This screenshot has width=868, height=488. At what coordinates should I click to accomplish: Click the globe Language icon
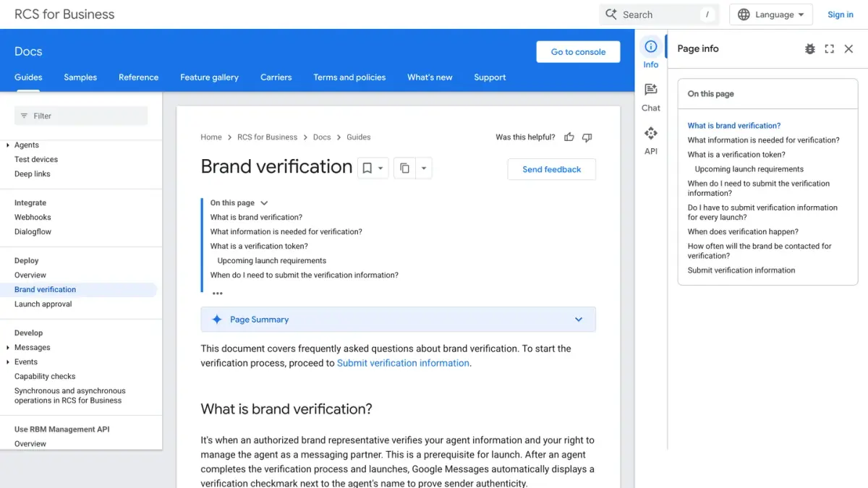pos(744,14)
